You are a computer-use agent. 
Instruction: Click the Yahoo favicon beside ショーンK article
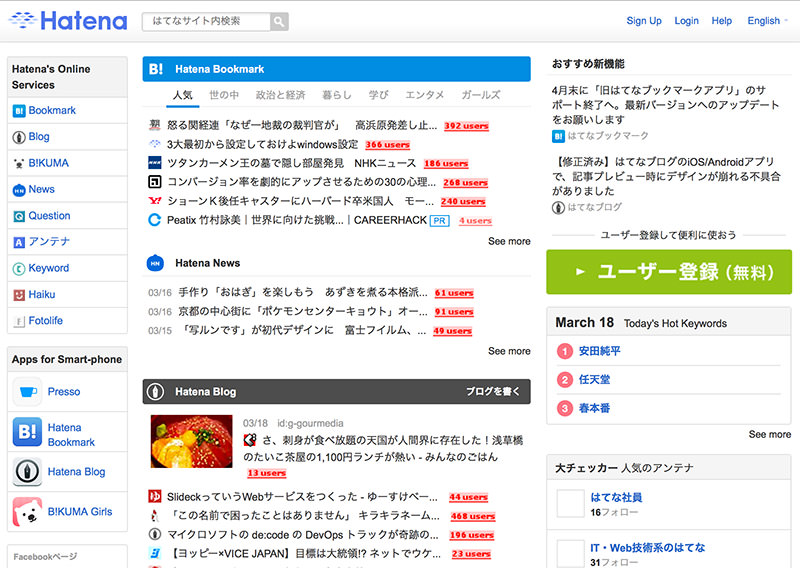(x=155, y=201)
